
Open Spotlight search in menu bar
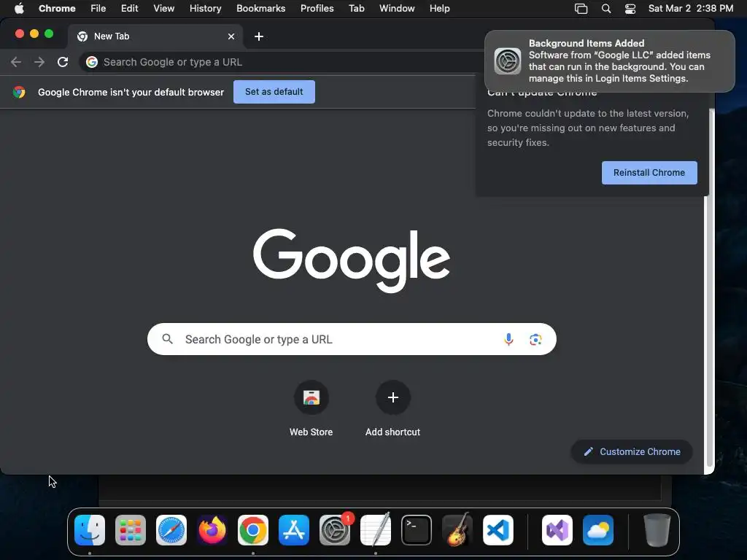[606, 9]
